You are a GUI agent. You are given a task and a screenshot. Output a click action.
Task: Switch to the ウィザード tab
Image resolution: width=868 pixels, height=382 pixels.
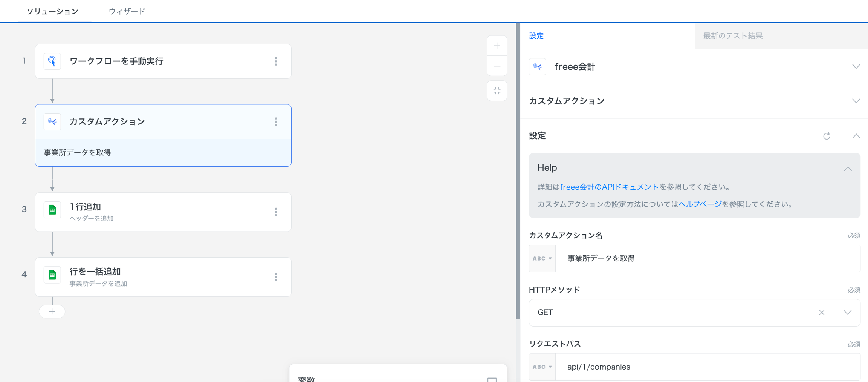[x=127, y=11]
